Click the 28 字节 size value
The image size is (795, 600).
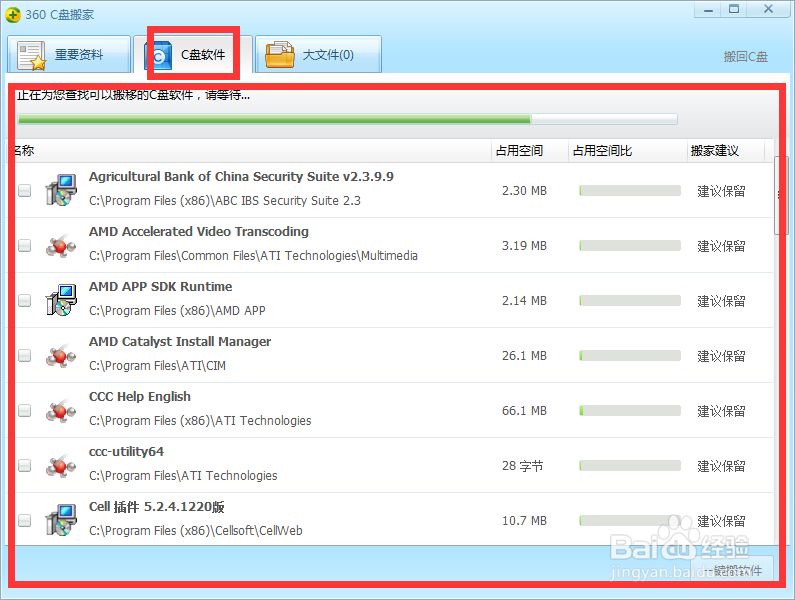coord(522,466)
